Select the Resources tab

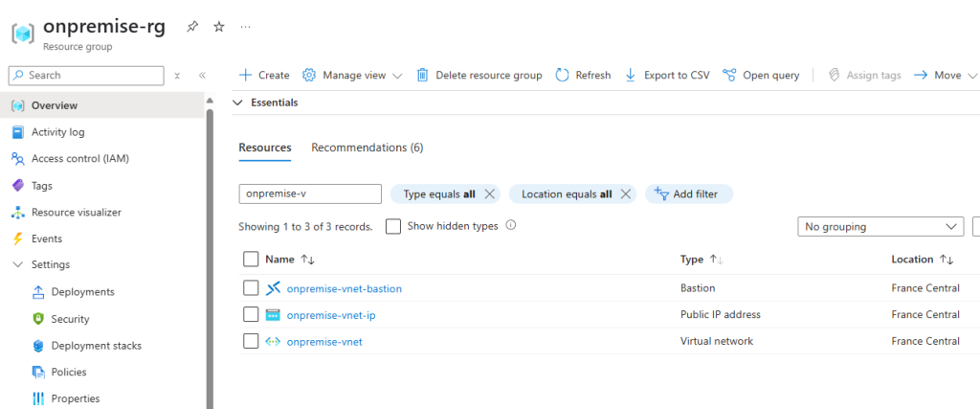265,148
